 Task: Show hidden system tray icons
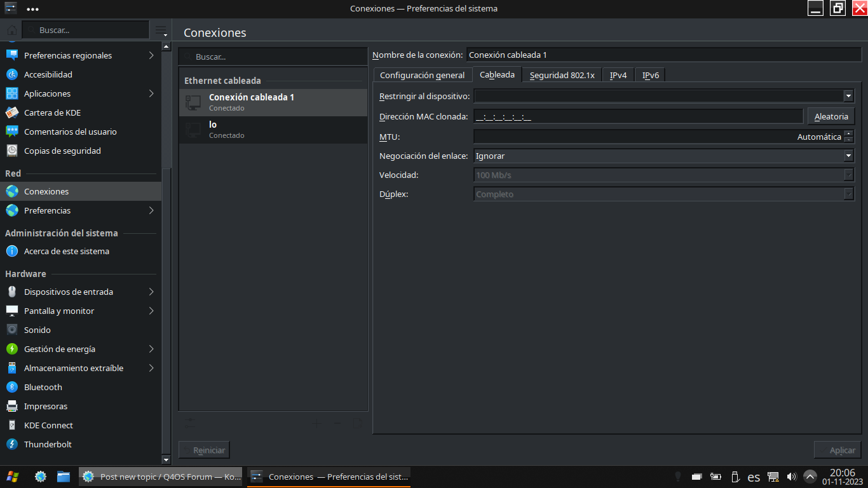click(810, 477)
